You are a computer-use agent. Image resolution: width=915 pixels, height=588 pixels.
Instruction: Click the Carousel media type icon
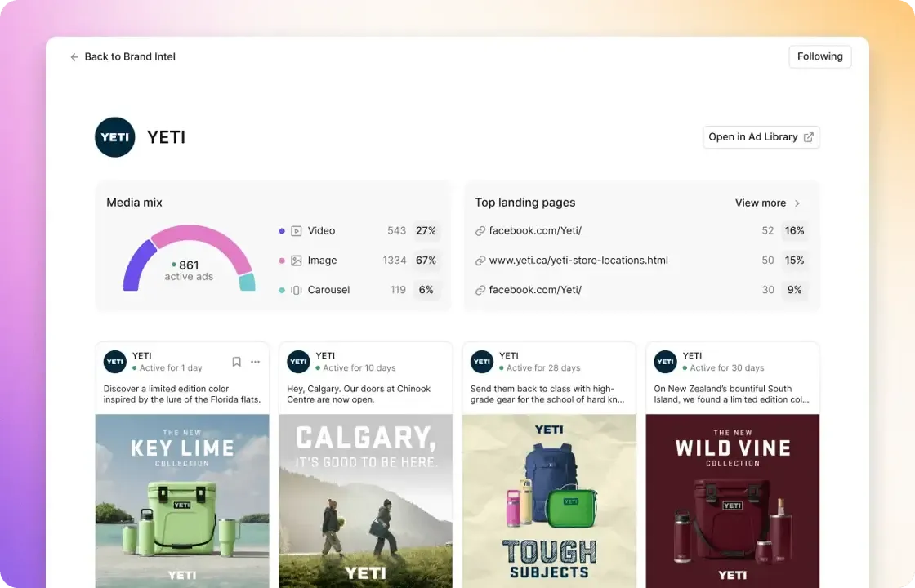pyautogui.click(x=297, y=290)
